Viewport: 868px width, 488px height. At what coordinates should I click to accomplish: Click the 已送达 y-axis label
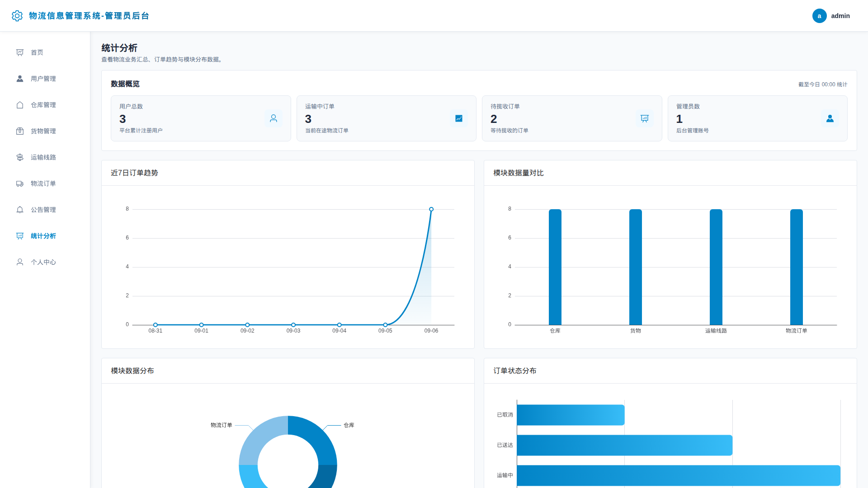click(505, 445)
